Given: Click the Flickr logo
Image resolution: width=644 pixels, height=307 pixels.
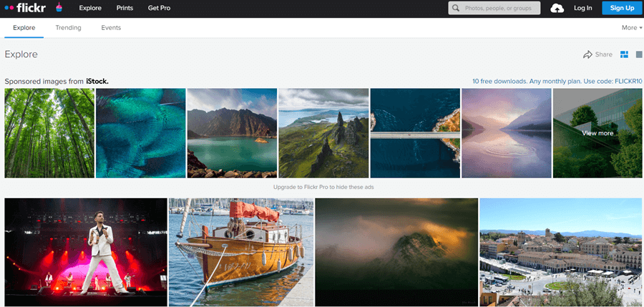Looking at the screenshot, I should (25, 8).
